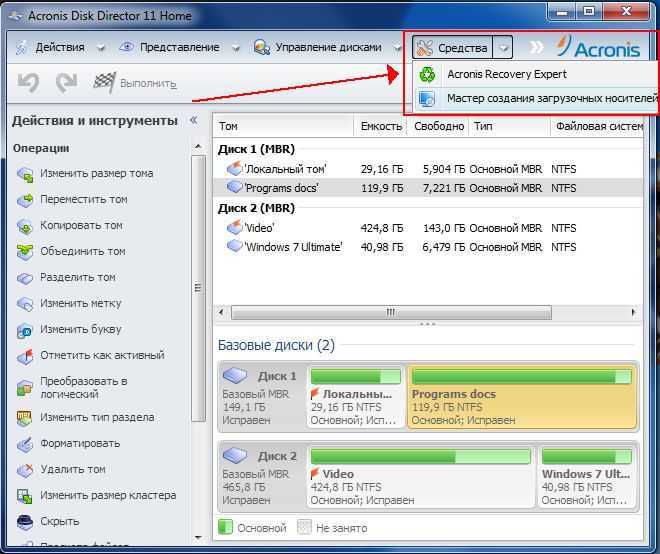Click the Copy volume icon (Копировать том)
Image resolution: width=660 pixels, height=554 pixels.
(x=25, y=226)
